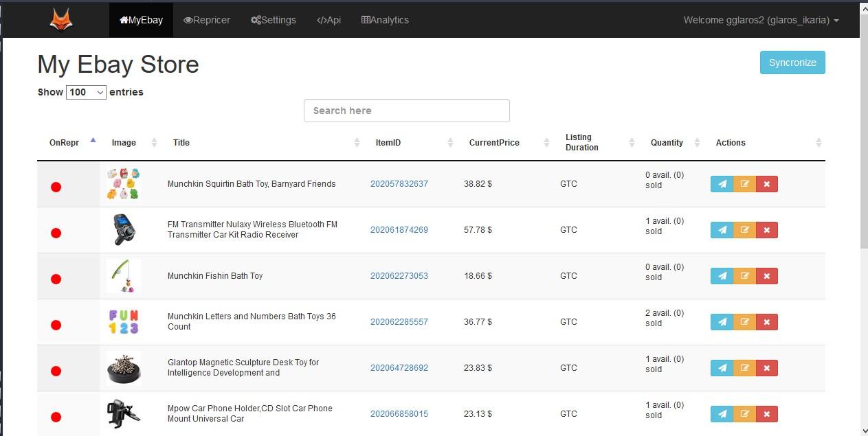The height and width of the screenshot is (436, 868).
Task: Click send icon for Munchkin Squirtin Bath Toy
Action: click(722, 184)
